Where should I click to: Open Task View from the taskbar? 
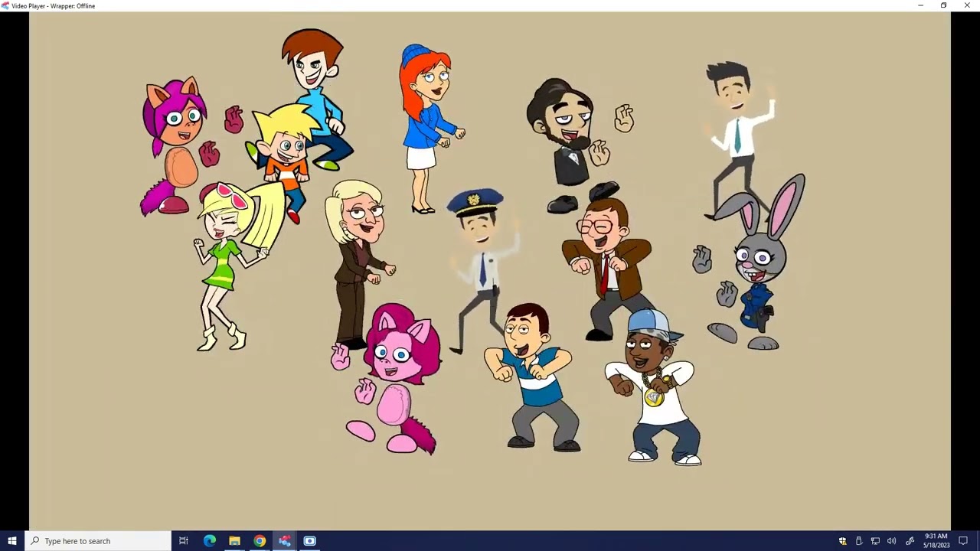tap(184, 541)
